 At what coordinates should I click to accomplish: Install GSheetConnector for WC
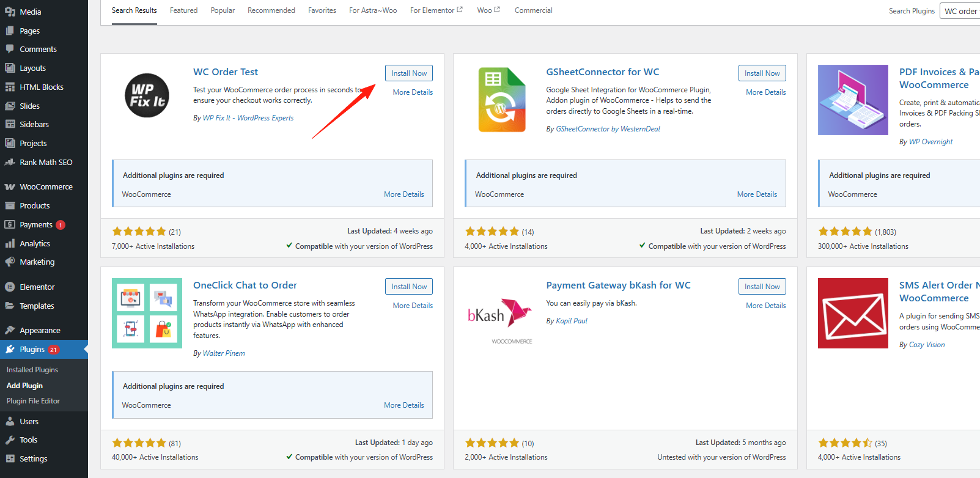pyautogui.click(x=762, y=73)
